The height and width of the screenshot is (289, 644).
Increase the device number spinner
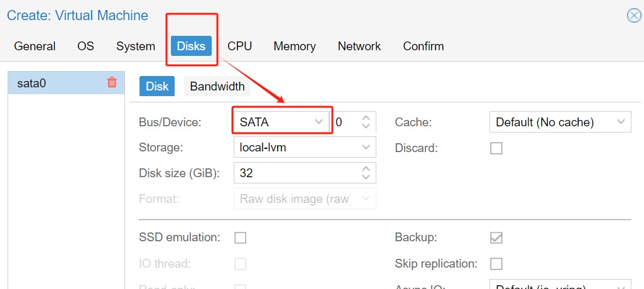366,117
